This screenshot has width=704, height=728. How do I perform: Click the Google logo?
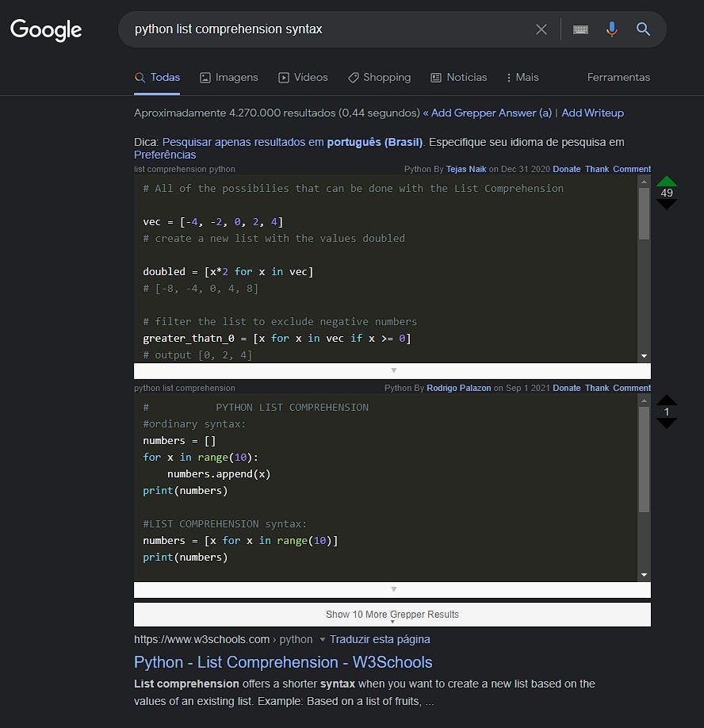tap(45, 30)
